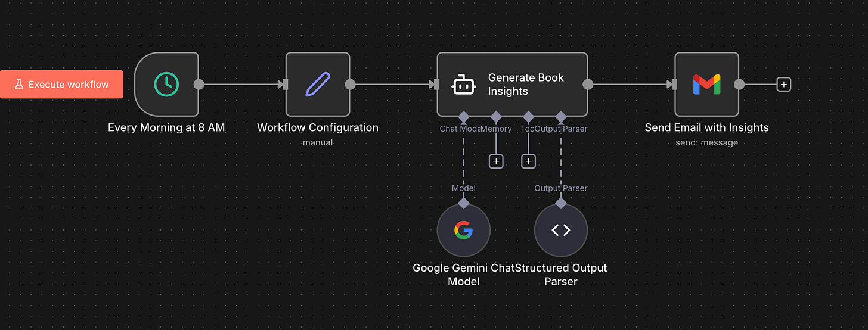The height and width of the screenshot is (330, 868).
Task: Click the 'manual' subtitle under Workflow Configuration
Action: tap(318, 143)
